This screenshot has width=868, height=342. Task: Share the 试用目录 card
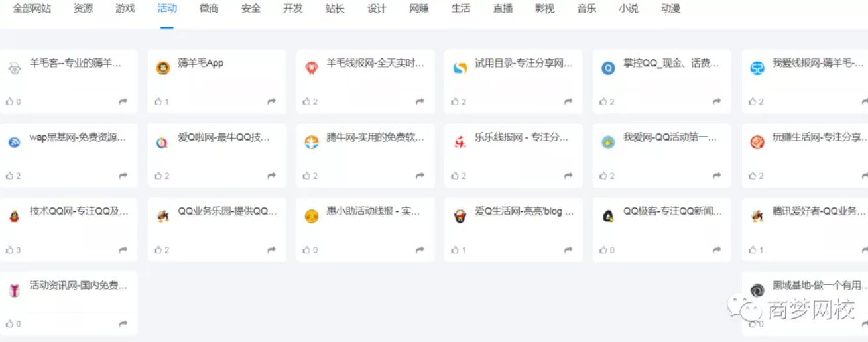pos(569,101)
